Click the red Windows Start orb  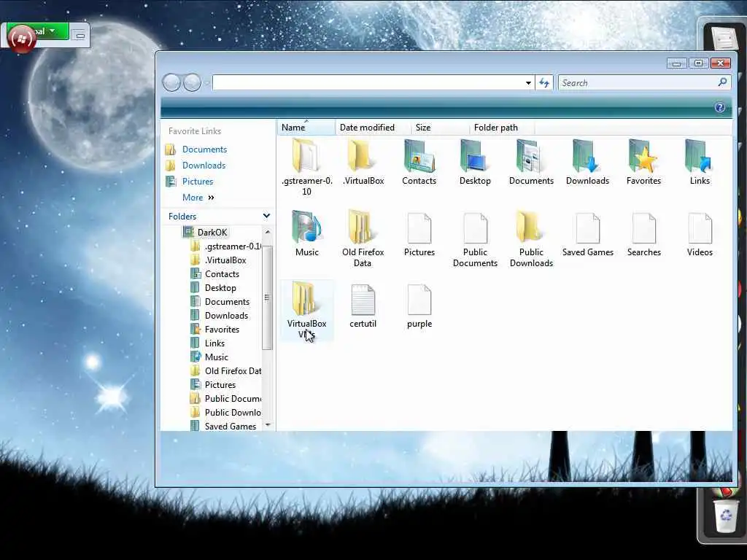pyautogui.click(x=21, y=39)
